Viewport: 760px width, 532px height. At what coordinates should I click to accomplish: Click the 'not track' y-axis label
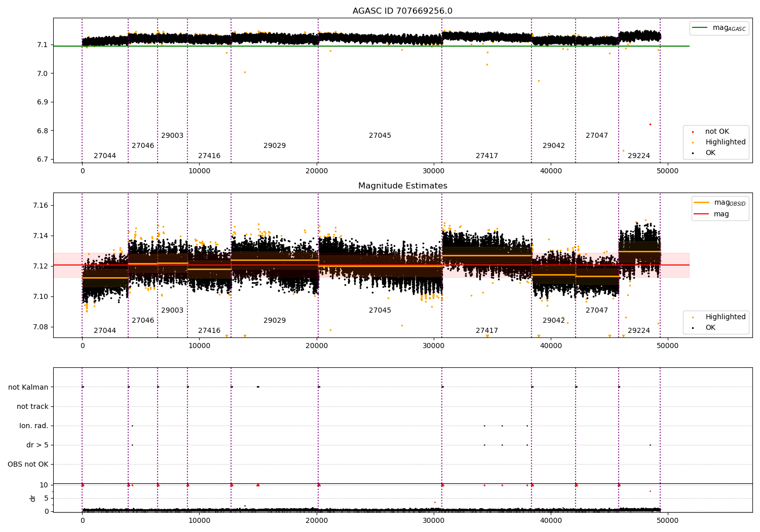[32, 407]
